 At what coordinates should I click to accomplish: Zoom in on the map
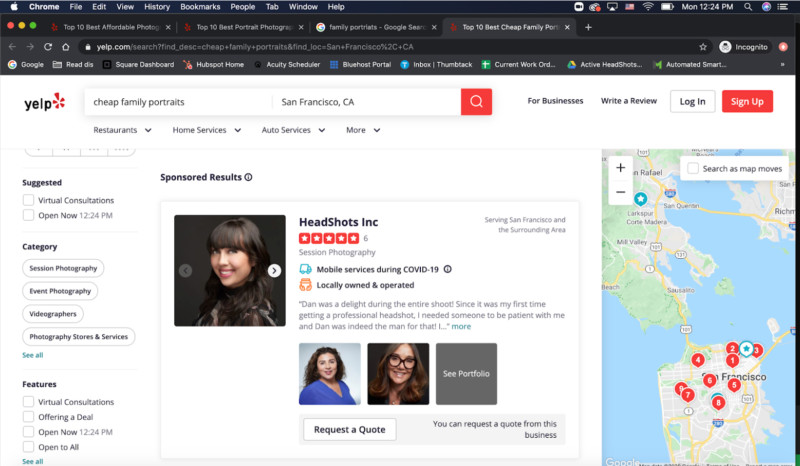point(620,168)
